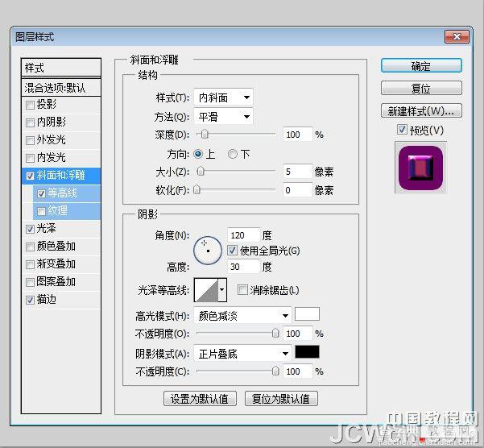Select the 下 direction radio button
The width and height of the screenshot is (484, 448).
point(233,154)
